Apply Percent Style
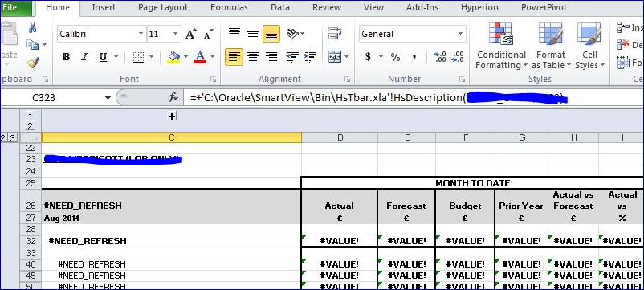This screenshot has height=290, width=644. 395,57
